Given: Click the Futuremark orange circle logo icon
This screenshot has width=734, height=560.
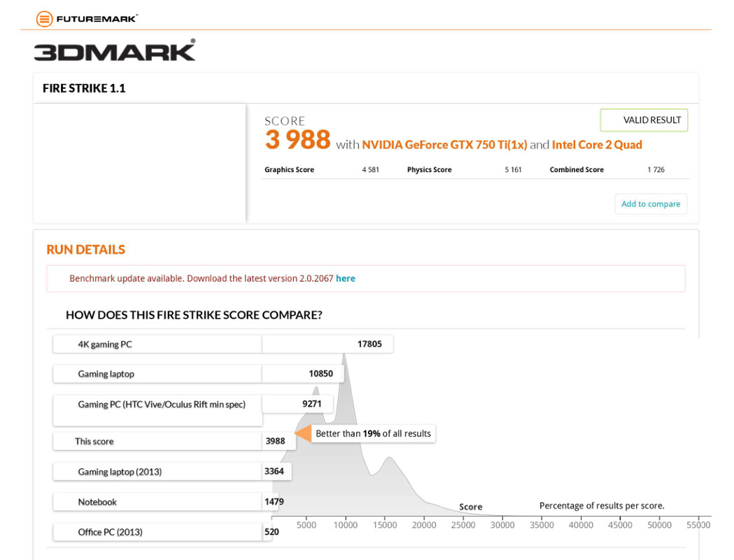Looking at the screenshot, I should point(45,19).
